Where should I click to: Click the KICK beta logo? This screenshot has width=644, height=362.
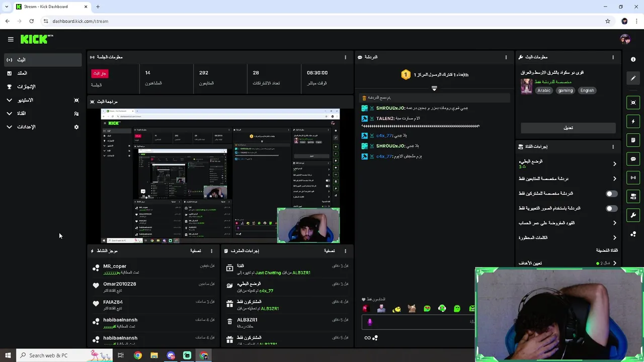tap(37, 39)
